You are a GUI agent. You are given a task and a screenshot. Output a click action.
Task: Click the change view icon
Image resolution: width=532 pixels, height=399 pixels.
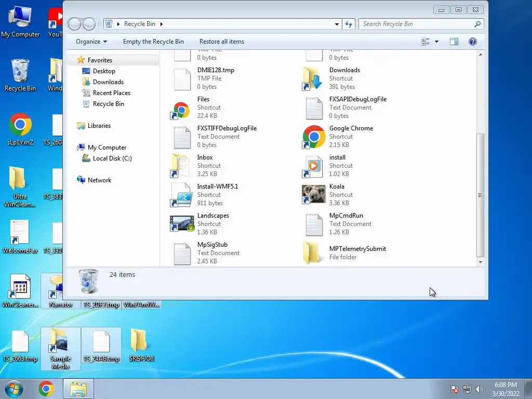[425, 42]
